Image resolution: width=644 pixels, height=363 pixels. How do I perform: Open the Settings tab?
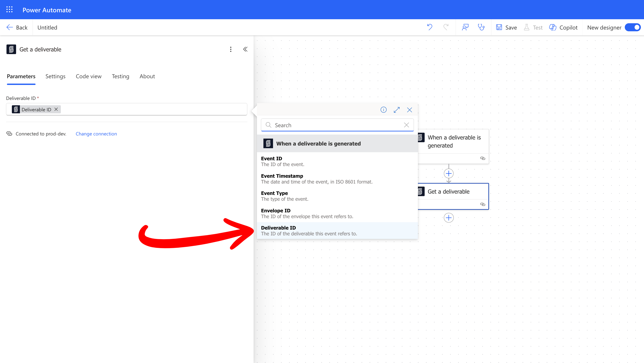55,76
